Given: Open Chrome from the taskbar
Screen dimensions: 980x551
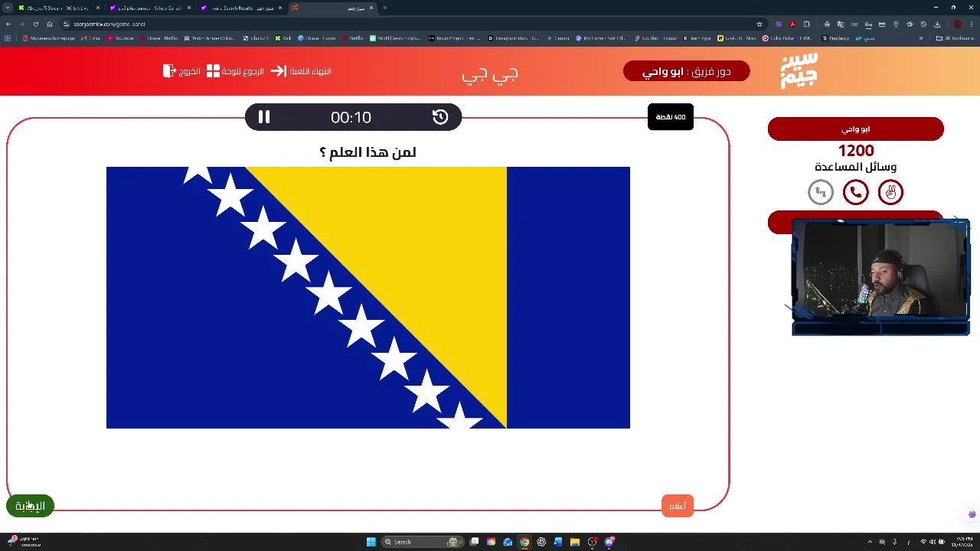Looking at the screenshot, I should [x=524, y=542].
